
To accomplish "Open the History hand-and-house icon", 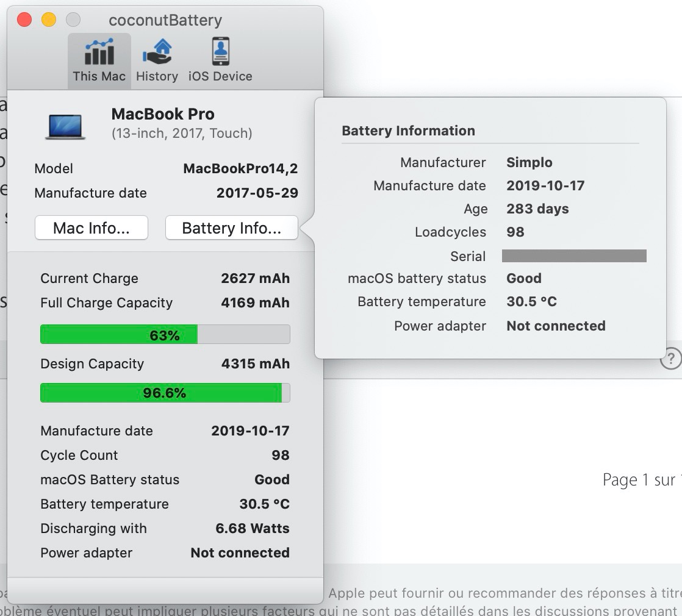I will (157, 52).
